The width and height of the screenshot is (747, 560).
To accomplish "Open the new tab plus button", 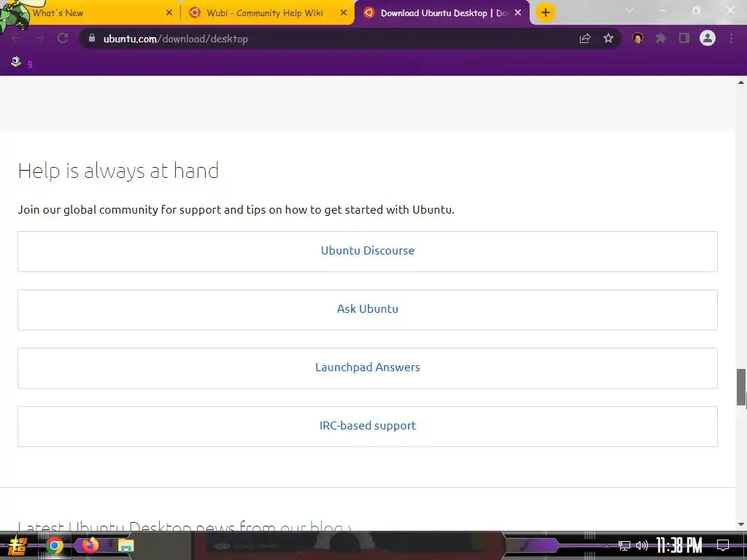I will tap(546, 12).
